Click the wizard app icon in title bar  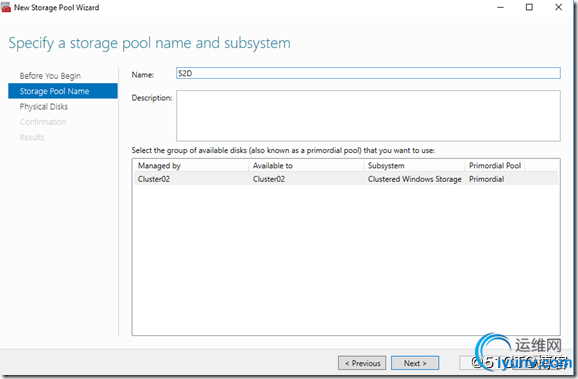pyautogui.click(x=6, y=7)
